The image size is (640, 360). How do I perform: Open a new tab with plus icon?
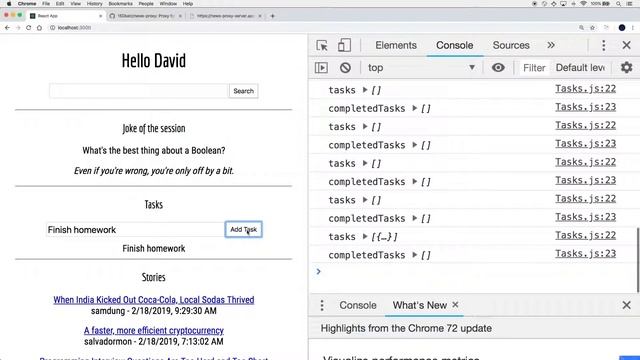pos(273,16)
